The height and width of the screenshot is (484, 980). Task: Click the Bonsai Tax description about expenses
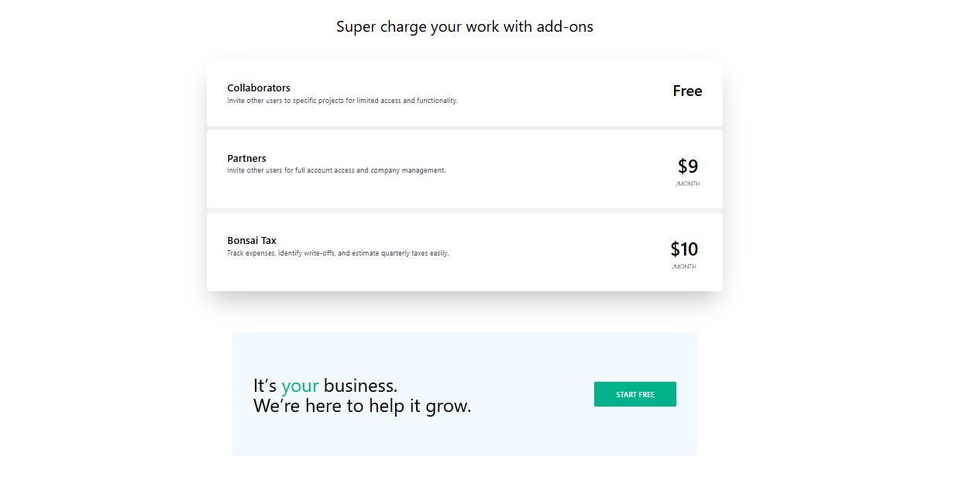point(338,253)
